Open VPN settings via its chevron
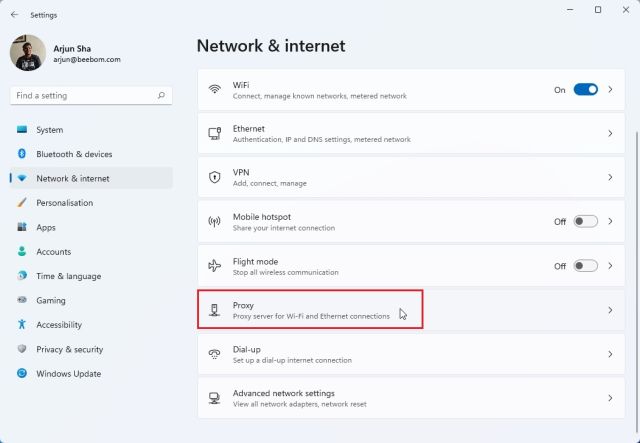The image size is (640, 443). click(x=610, y=177)
